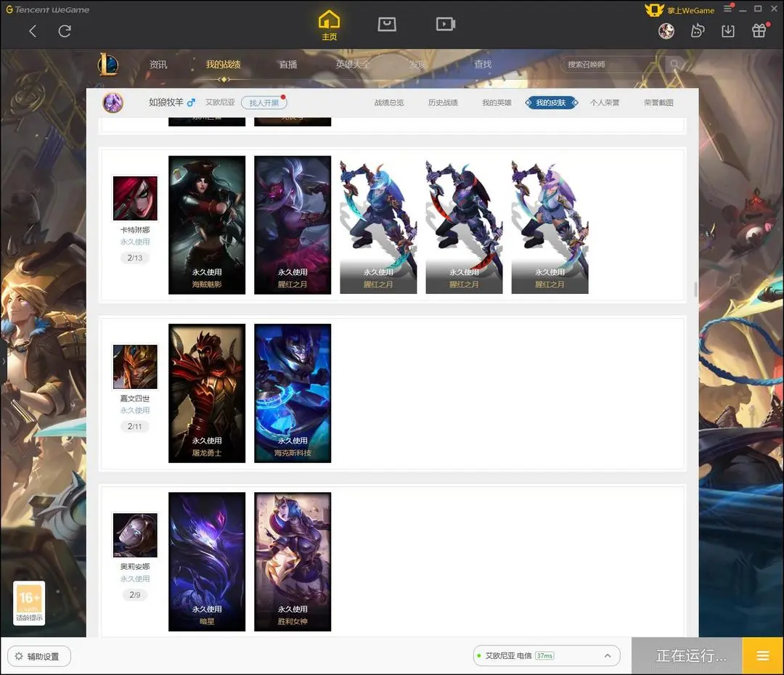Open the 个人荣誉 sub-tab

pyautogui.click(x=605, y=102)
